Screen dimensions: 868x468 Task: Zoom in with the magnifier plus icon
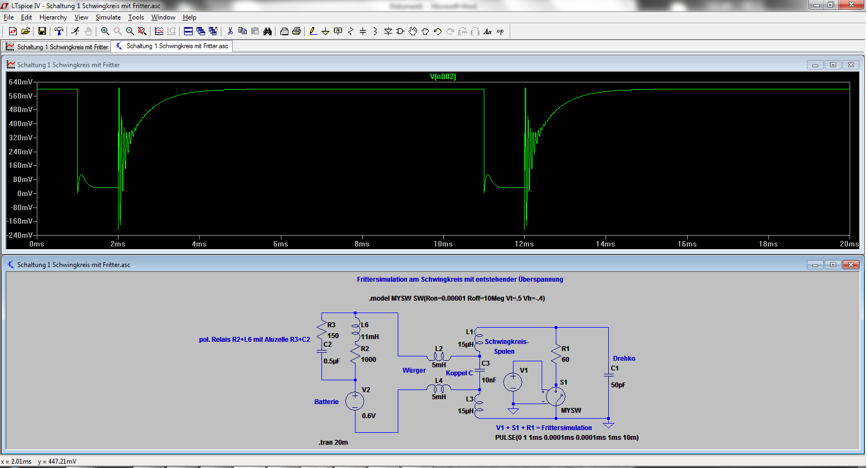tap(105, 31)
